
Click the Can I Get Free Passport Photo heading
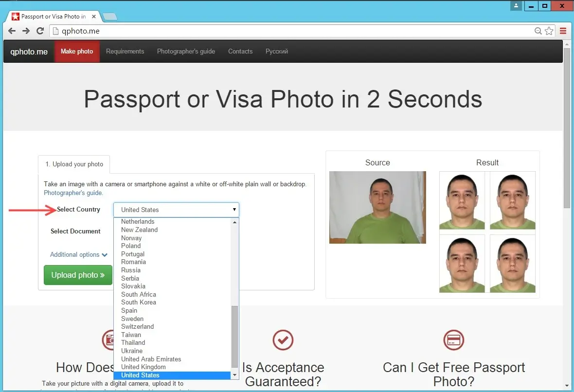pyautogui.click(x=453, y=374)
